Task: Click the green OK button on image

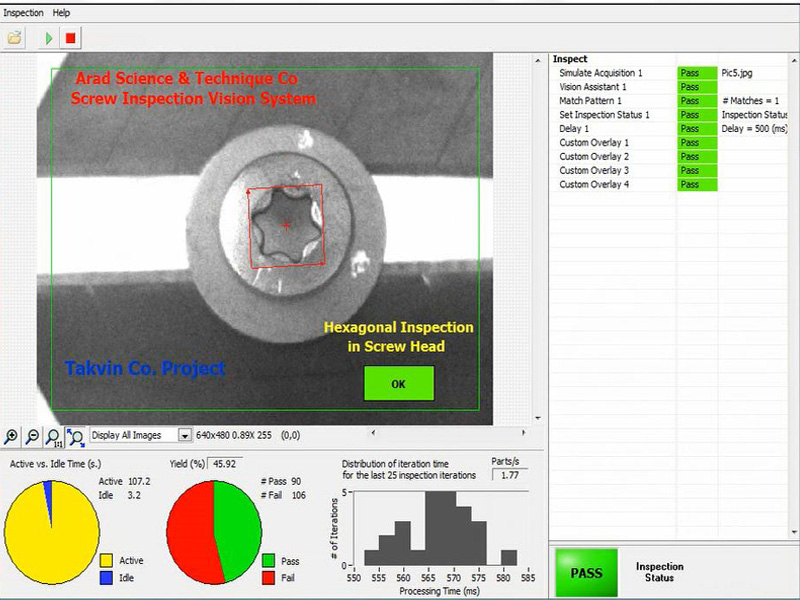Action: [x=398, y=384]
